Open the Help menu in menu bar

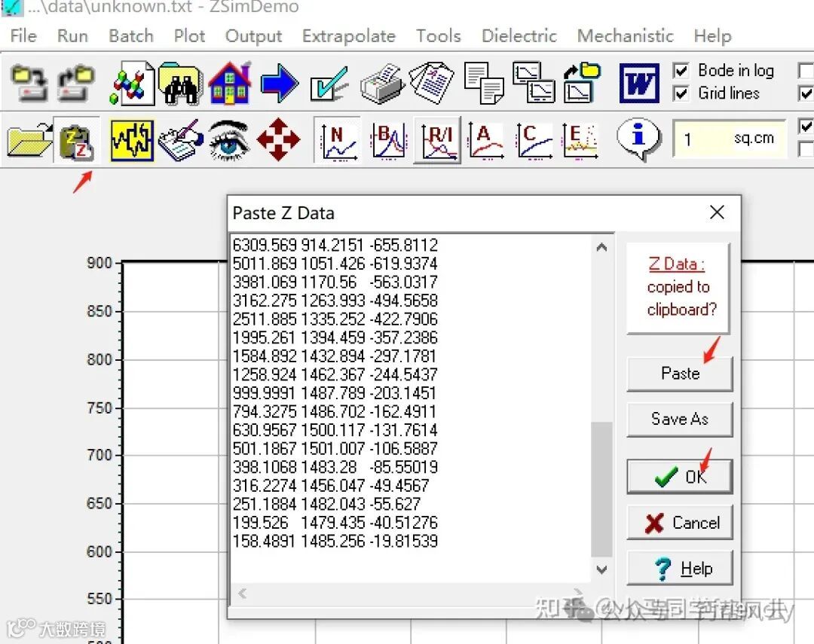712,36
